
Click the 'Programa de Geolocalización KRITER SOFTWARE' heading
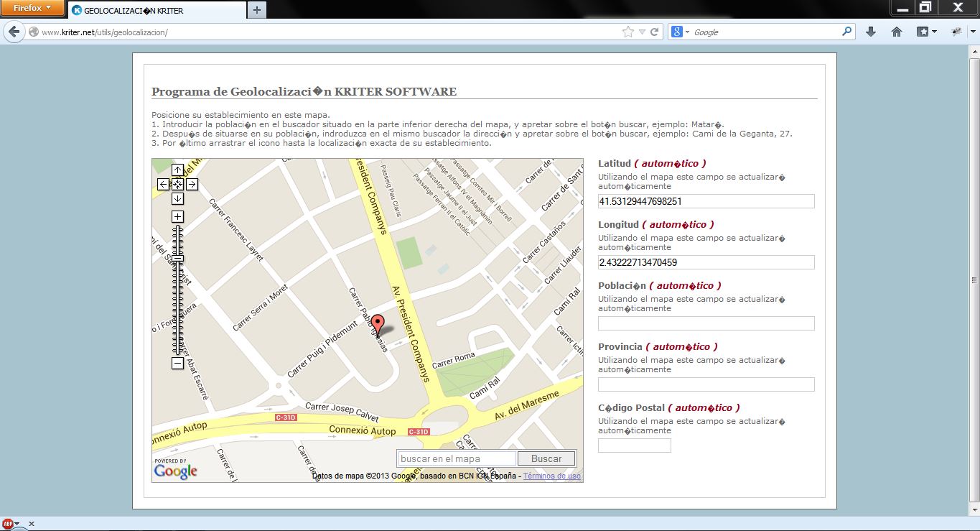304,91
